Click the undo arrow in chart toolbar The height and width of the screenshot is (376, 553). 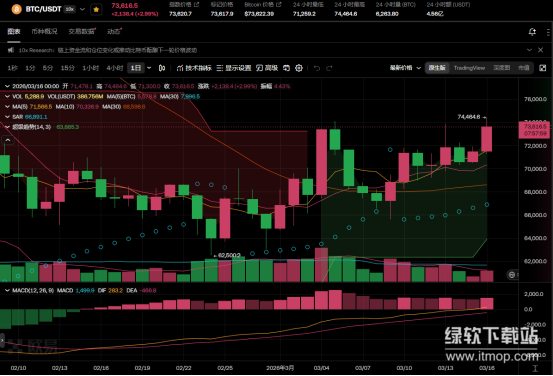317,68
